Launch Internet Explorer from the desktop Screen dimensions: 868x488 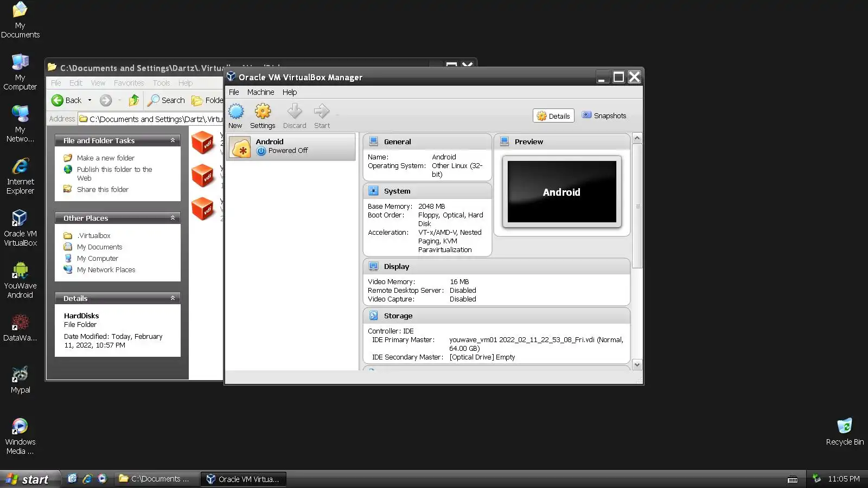(x=20, y=176)
